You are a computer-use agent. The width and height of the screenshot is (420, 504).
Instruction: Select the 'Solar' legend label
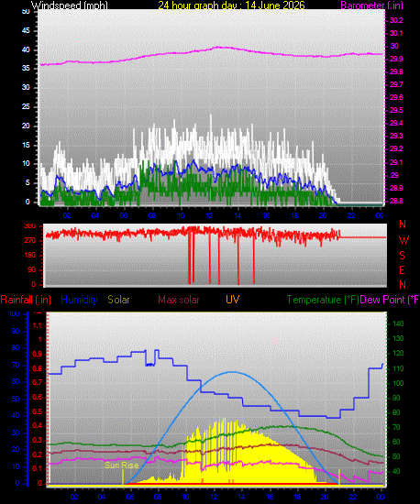tap(118, 300)
